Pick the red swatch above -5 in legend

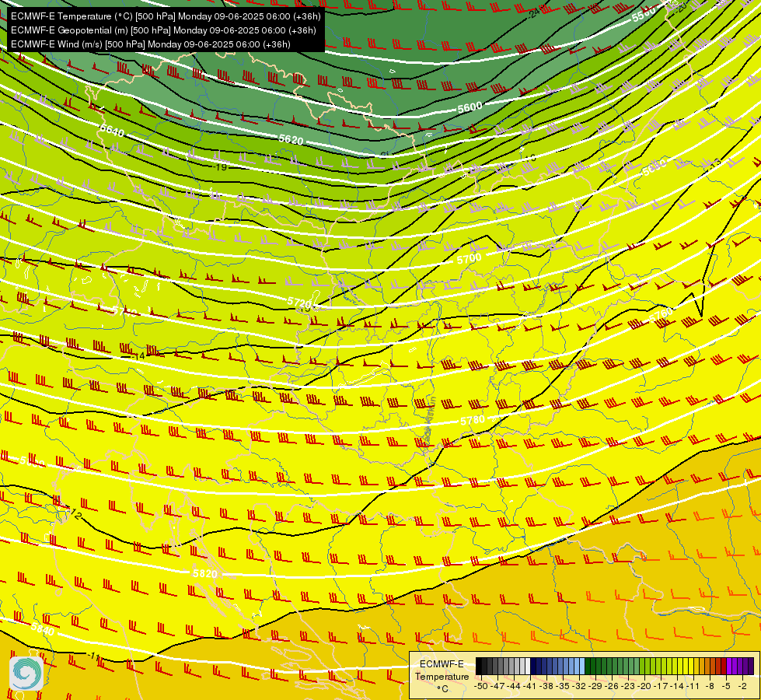click(724, 666)
